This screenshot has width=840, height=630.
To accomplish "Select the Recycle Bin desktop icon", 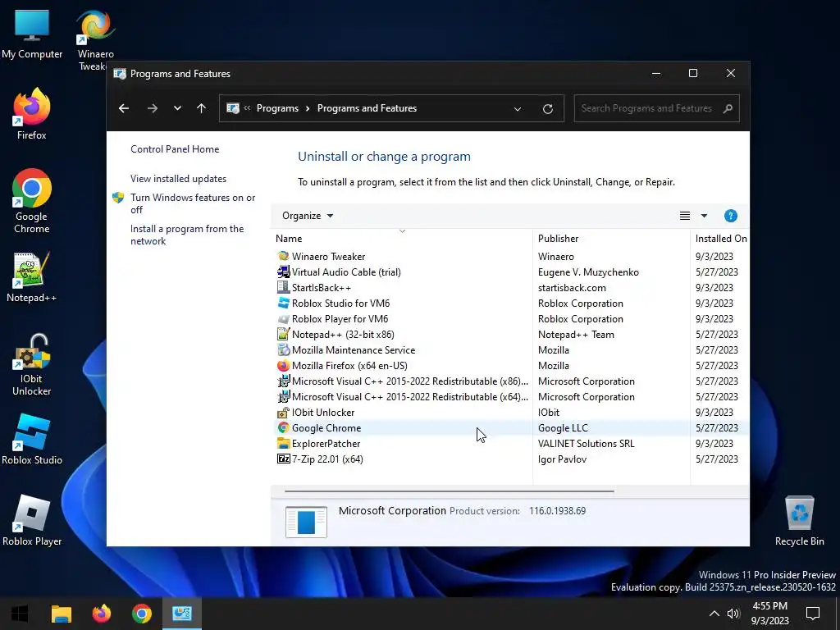I will [x=799, y=521].
